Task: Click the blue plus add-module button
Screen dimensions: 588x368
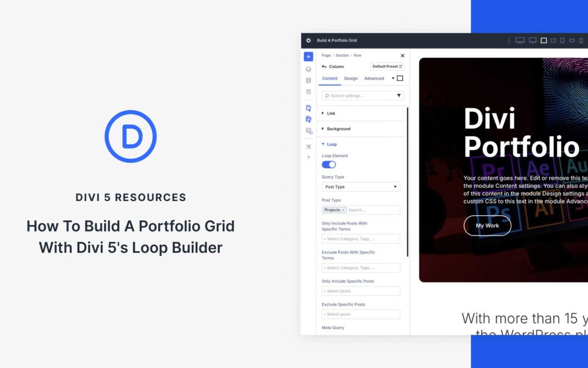Action: tap(308, 57)
